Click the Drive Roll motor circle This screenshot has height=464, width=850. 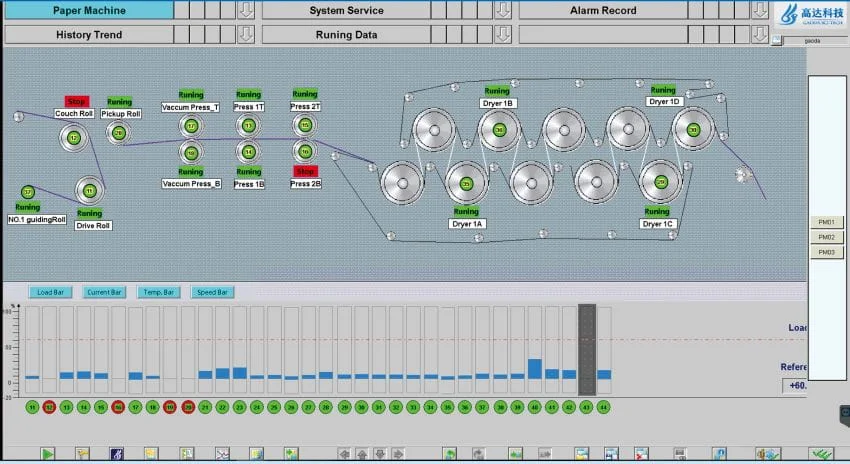(x=89, y=191)
